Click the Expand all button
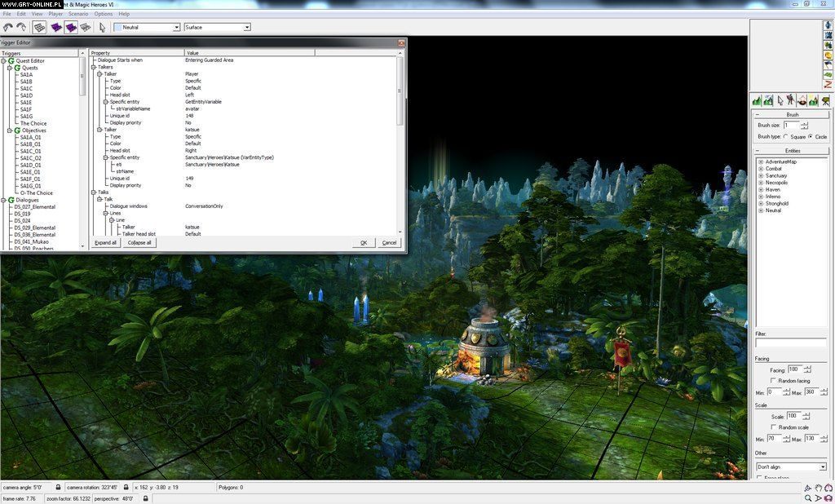835x504 pixels. (x=105, y=243)
